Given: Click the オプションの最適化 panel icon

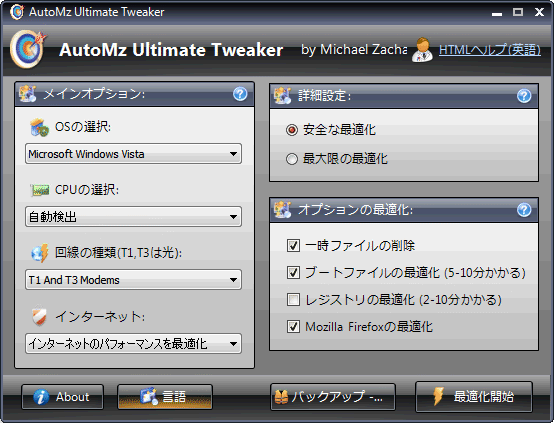Looking at the screenshot, I should click(x=283, y=210).
